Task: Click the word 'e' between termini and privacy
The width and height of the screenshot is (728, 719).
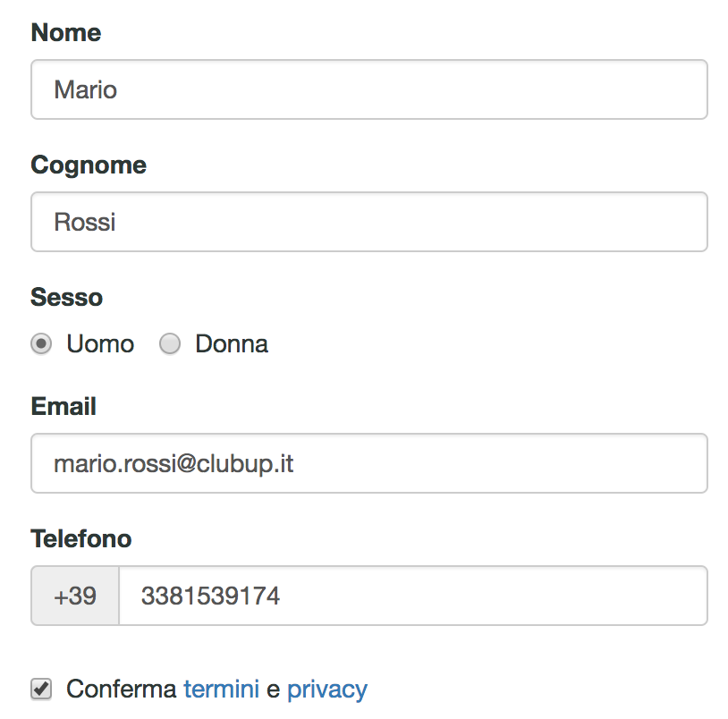Action: pyautogui.click(x=273, y=689)
